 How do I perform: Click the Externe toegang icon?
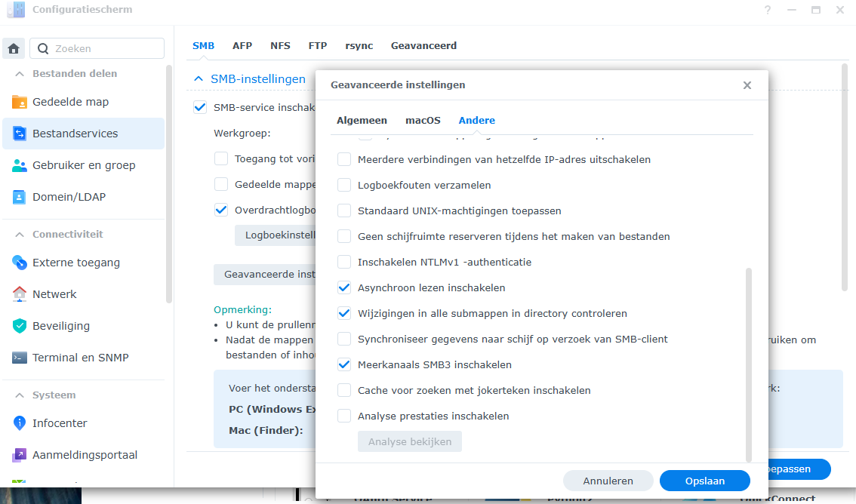19,263
